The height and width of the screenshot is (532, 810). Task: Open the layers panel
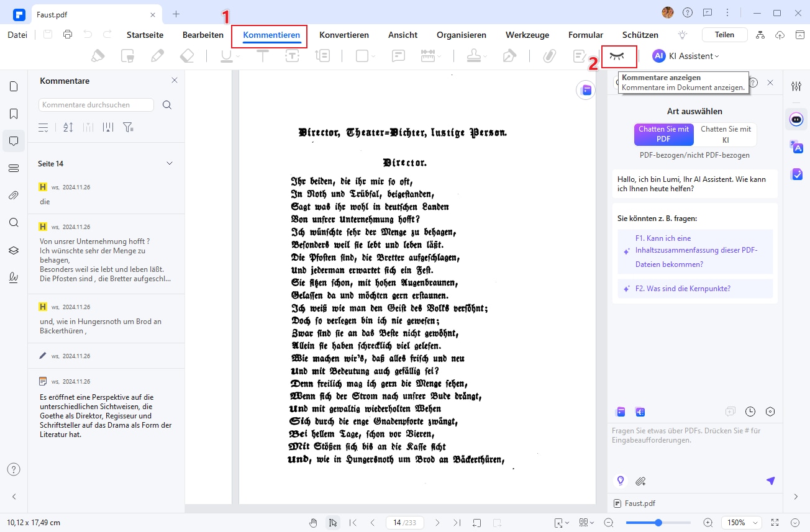(x=14, y=250)
